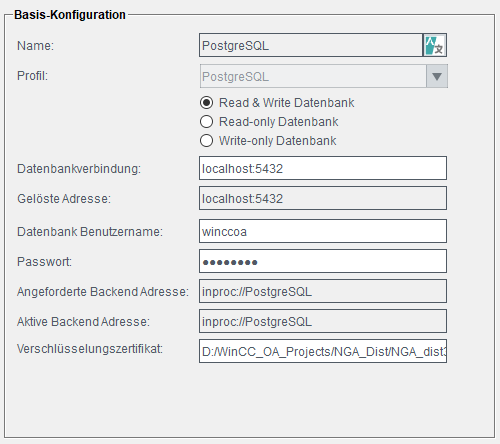Click the Basis-Konfiguration group title

click(x=70, y=15)
